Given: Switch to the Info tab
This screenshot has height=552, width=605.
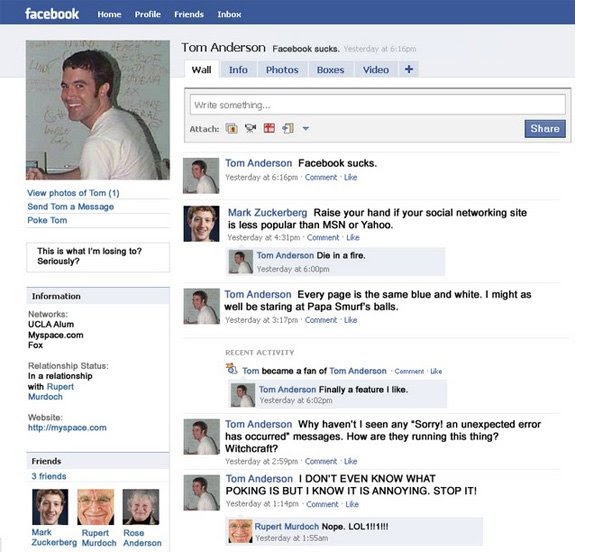Looking at the screenshot, I should [238, 70].
